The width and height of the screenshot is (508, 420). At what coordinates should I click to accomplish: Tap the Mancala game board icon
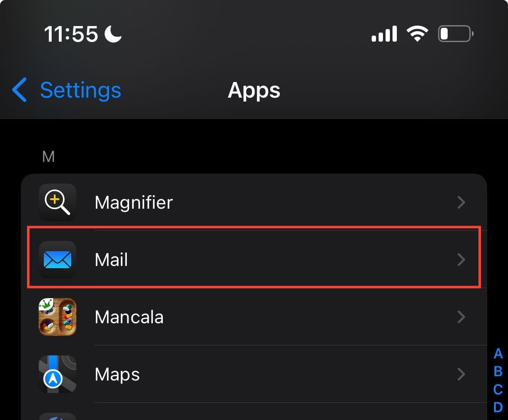pyautogui.click(x=57, y=317)
